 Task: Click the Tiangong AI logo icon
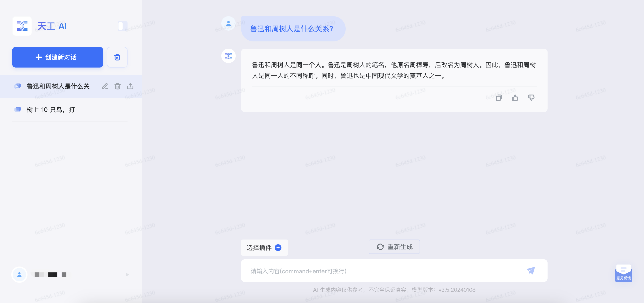click(22, 26)
